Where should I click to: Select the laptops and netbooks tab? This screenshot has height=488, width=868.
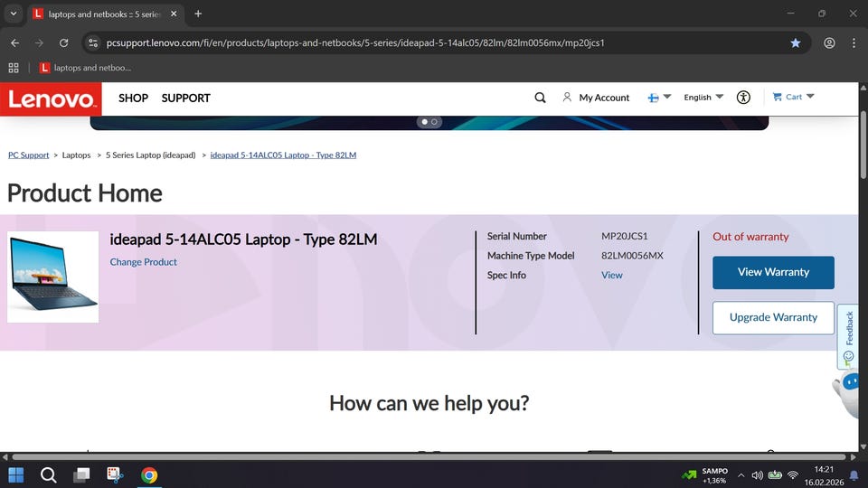coord(103,14)
